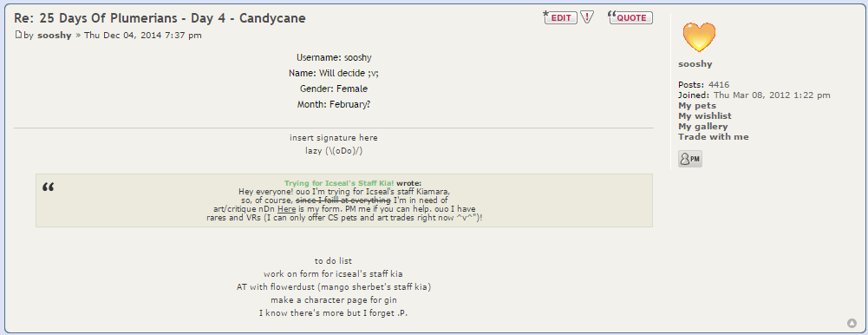Follow the 'Here' form link in quote
Screen dimensions: 868x335
[x=287, y=209]
